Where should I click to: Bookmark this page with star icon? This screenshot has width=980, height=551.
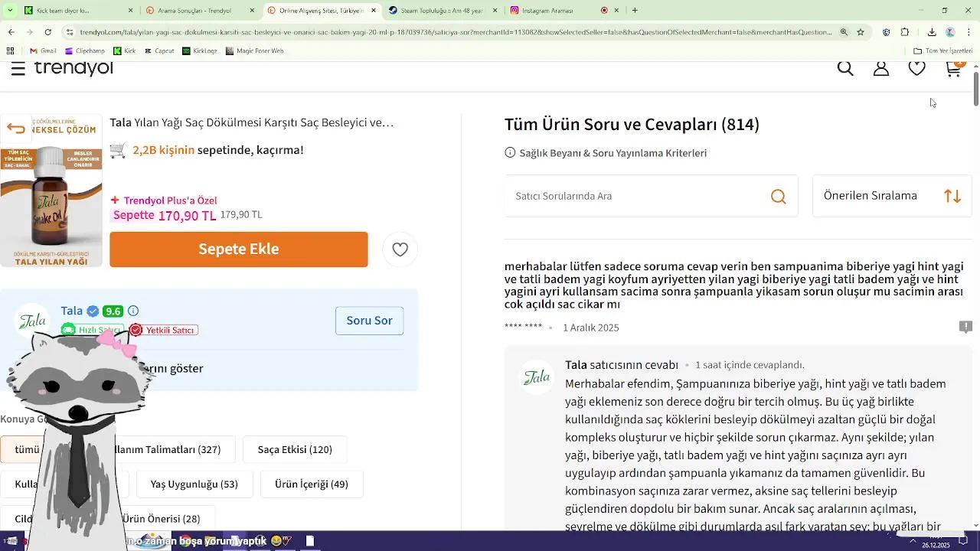(x=861, y=32)
